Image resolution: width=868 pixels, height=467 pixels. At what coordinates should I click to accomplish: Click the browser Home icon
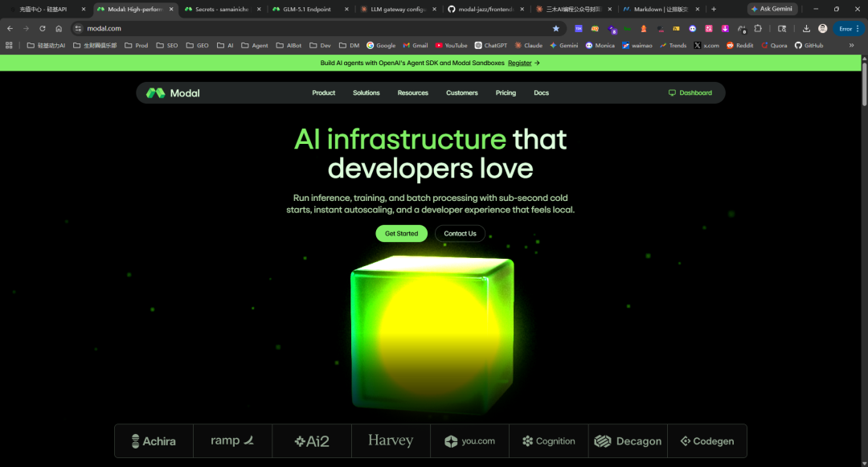coord(59,28)
